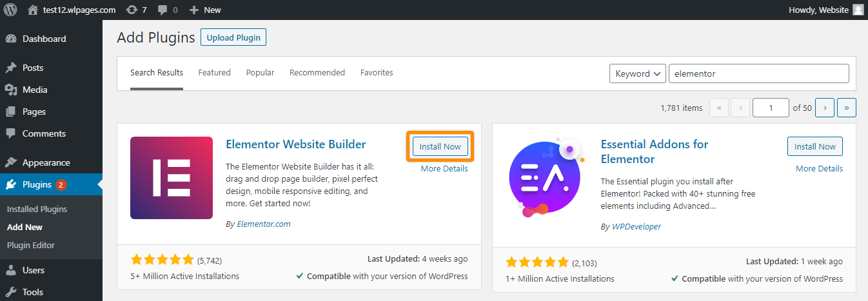This screenshot has width=868, height=301.
Task: Open the home icon for test12.wlpages.com
Action: (33, 10)
